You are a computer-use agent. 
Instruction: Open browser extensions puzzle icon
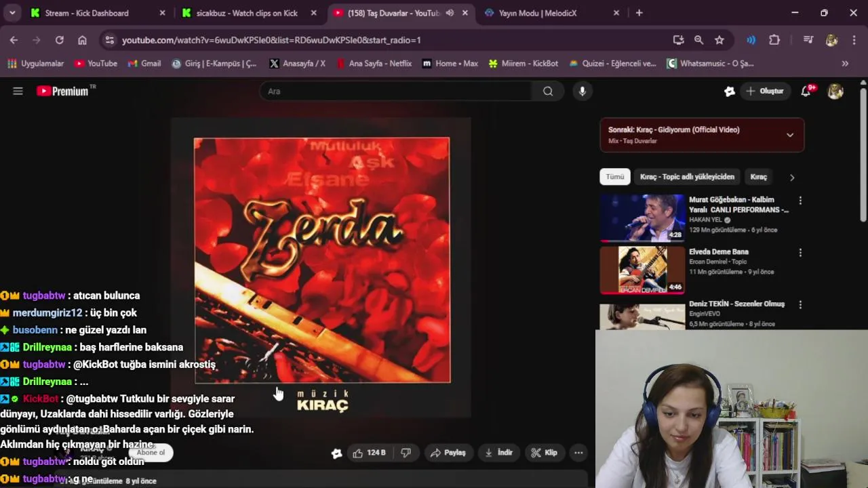(x=774, y=40)
